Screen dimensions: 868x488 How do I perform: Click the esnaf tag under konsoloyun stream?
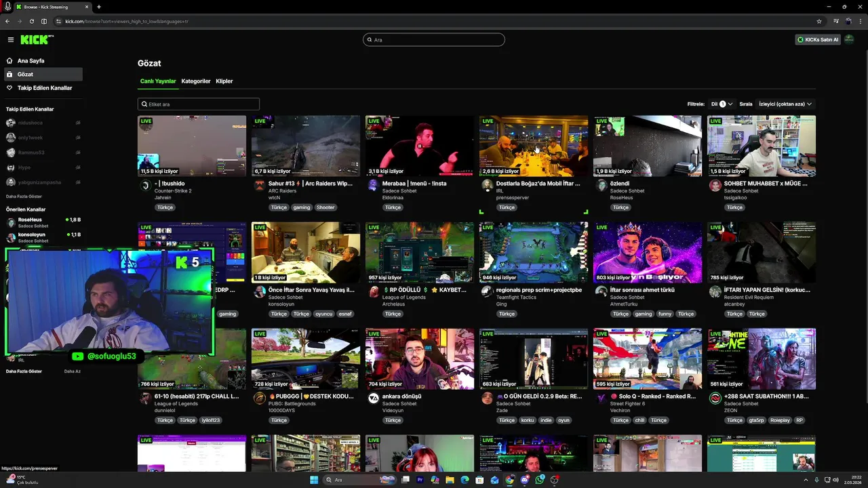(345, 314)
